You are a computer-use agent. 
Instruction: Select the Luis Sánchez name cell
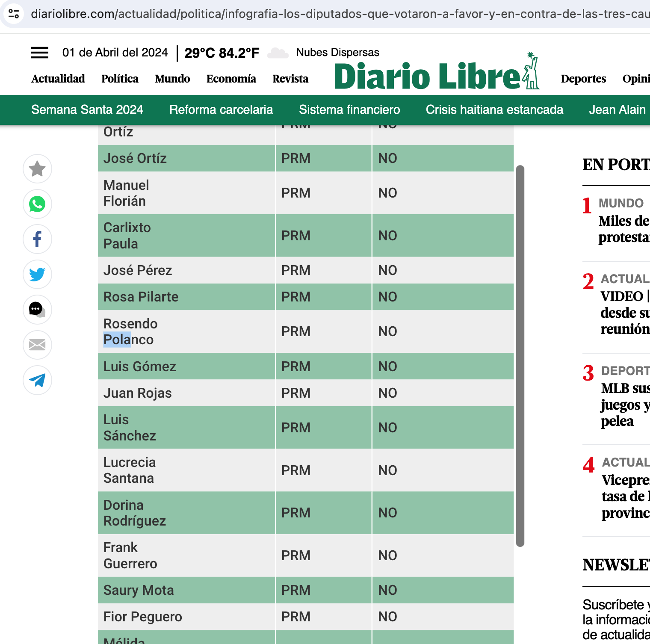[x=186, y=428]
